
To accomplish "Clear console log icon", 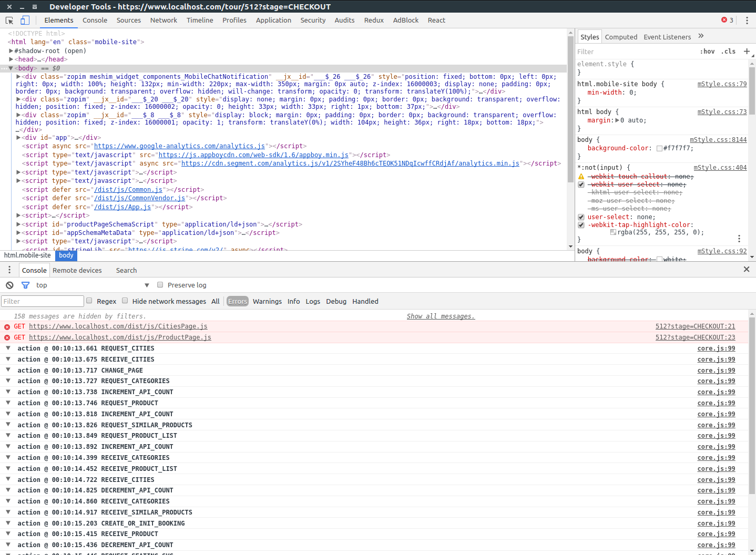I will tap(9, 285).
